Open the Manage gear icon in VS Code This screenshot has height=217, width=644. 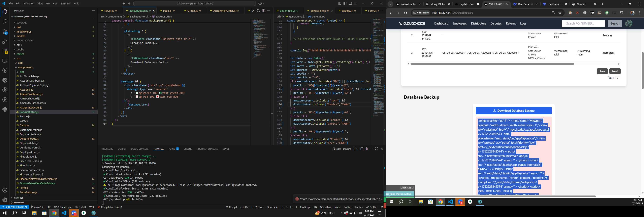pyautogui.click(x=5, y=200)
